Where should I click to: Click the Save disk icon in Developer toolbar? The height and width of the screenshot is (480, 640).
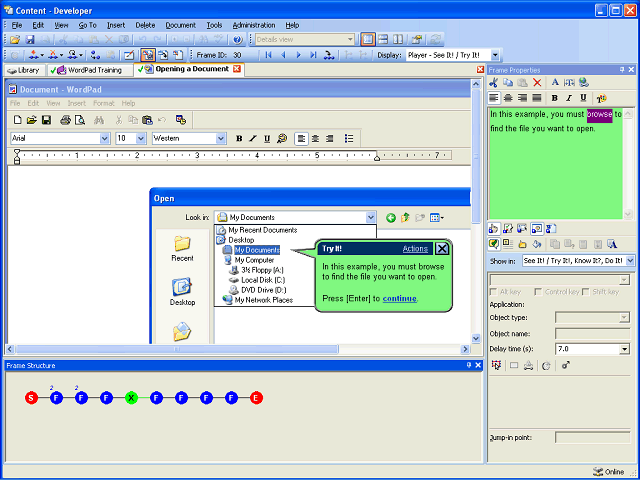coord(30,40)
